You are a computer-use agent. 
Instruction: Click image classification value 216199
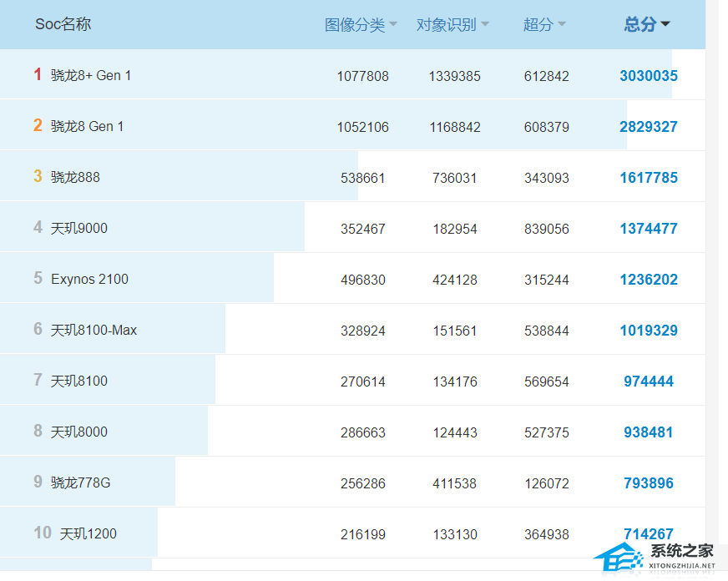(x=362, y=534)
